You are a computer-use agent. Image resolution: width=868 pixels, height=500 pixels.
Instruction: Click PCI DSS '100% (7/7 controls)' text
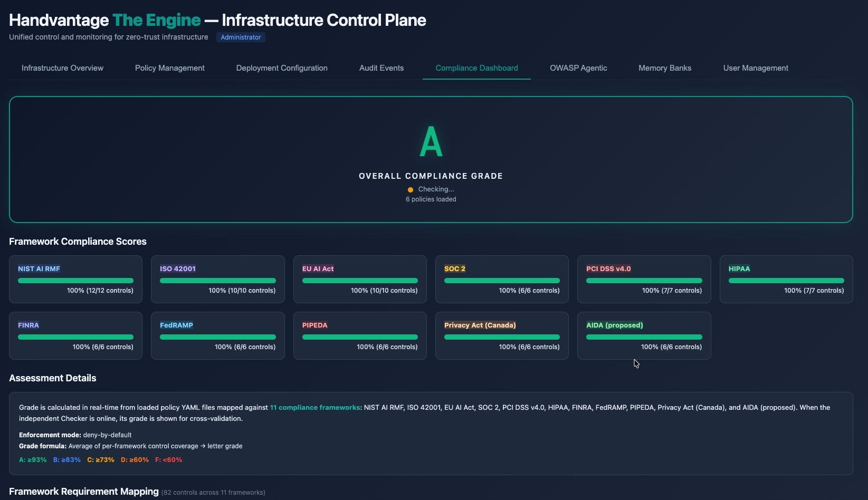[x=672, y=291]
